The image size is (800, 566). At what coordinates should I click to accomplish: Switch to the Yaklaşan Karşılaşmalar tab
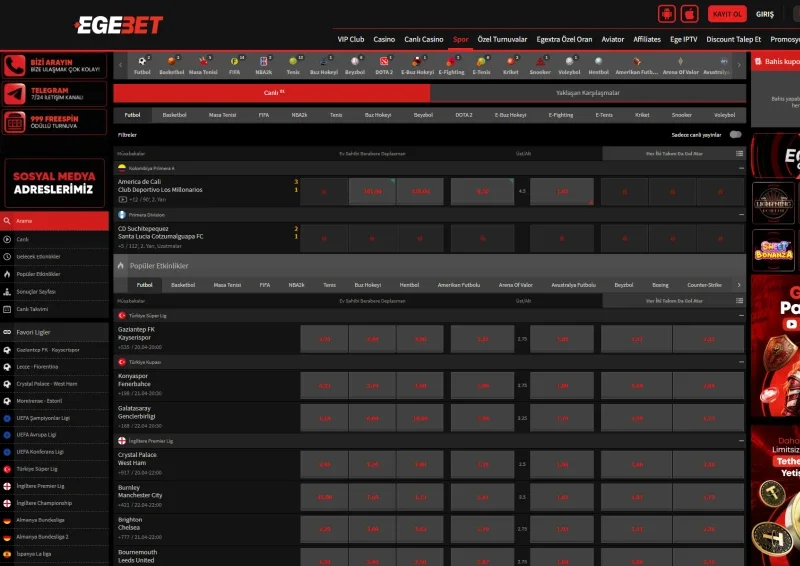click(x=588, y=93)
